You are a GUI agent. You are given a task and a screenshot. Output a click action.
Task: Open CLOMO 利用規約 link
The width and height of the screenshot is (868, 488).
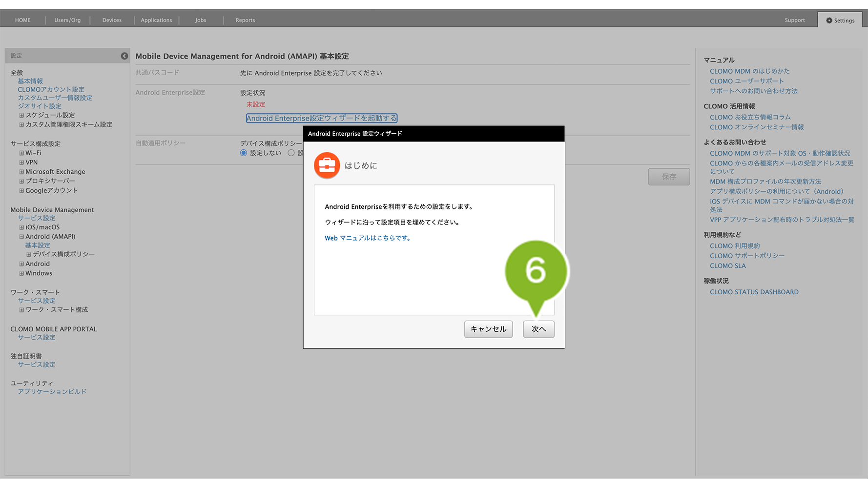735,246
